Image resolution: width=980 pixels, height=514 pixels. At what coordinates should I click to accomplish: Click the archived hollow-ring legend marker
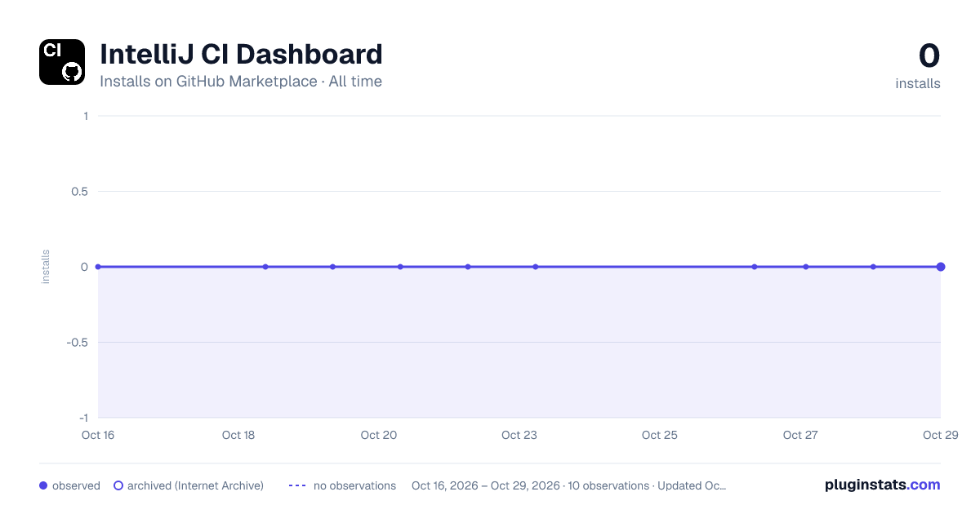pyautogui.click(x=118, y=485)
